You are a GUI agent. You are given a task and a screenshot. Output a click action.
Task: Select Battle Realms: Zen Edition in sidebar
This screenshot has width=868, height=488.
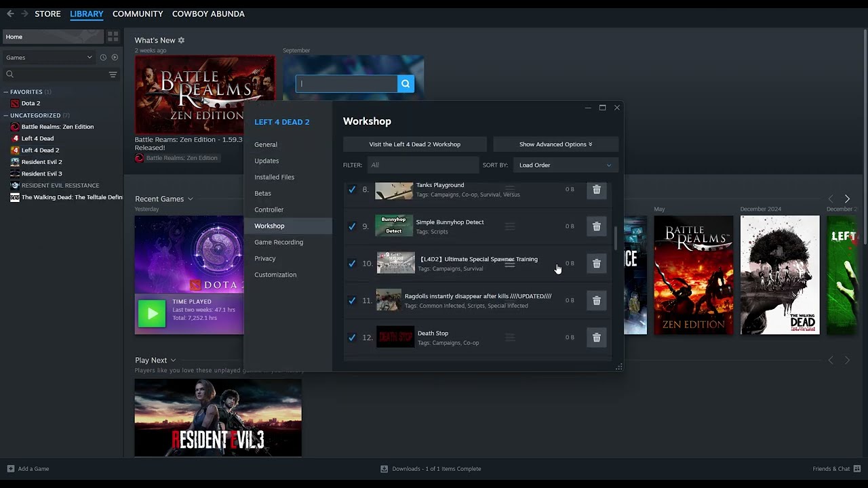(58, 127)
